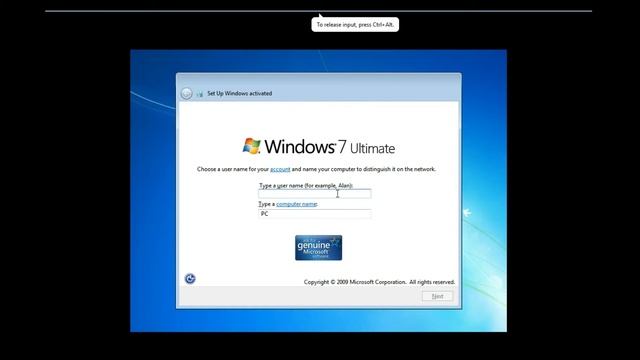
Task: Click the 'To release input' tooltip
Action: (x=355, y=24)
